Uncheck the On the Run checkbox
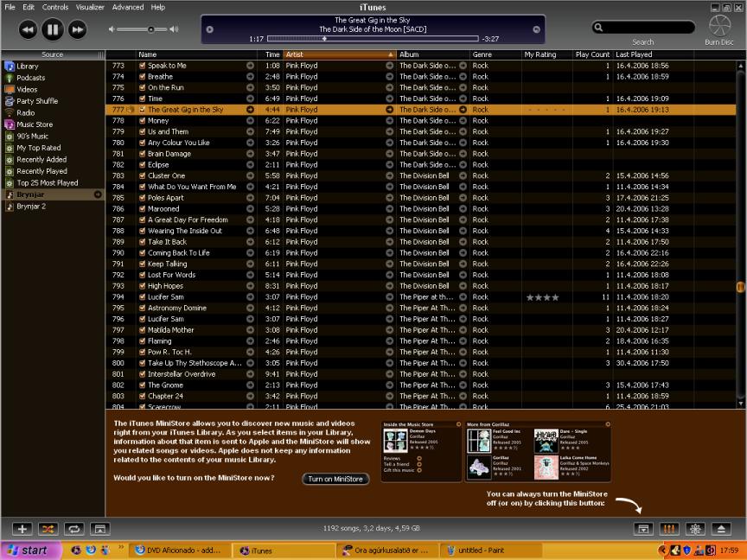The height and width of the screenshot is (560, 747). (x=142, y=87)
